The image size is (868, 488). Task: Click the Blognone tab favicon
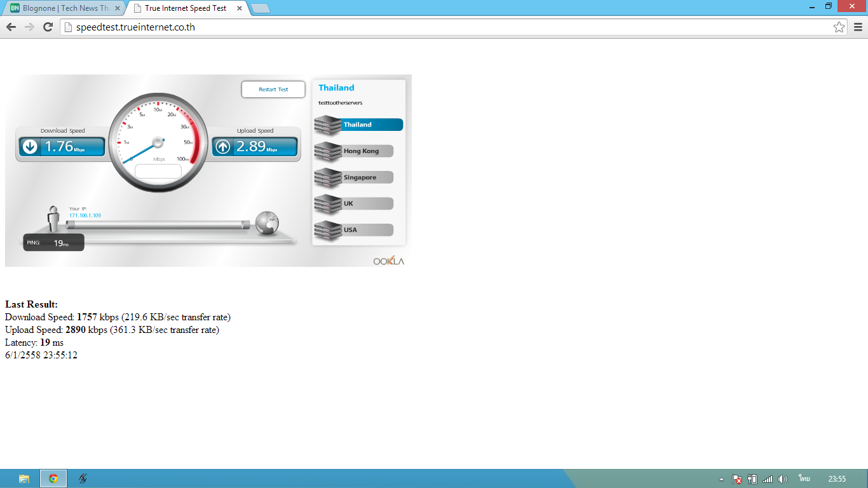15,8
